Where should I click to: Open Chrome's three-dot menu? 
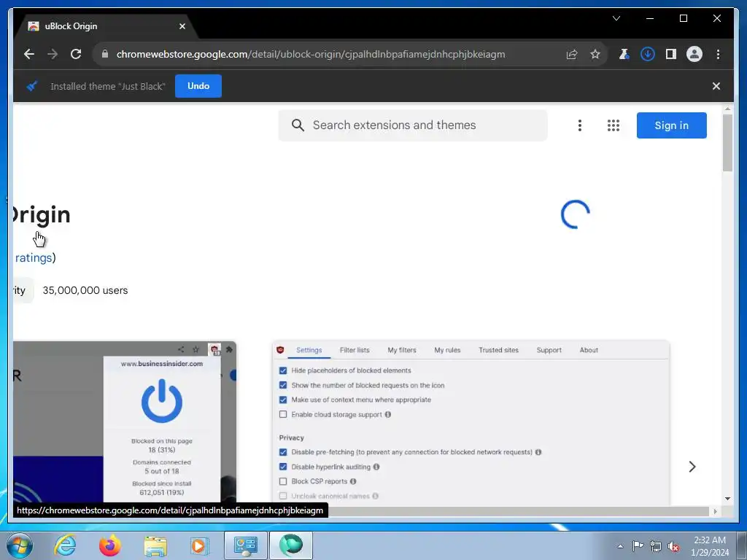pos(718,54)
